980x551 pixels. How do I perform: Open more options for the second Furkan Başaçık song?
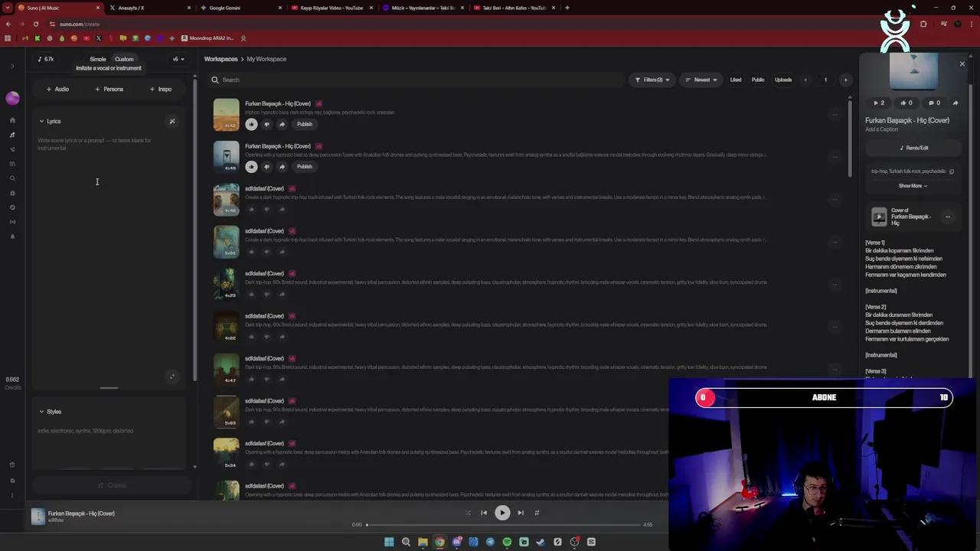[835, 157]
